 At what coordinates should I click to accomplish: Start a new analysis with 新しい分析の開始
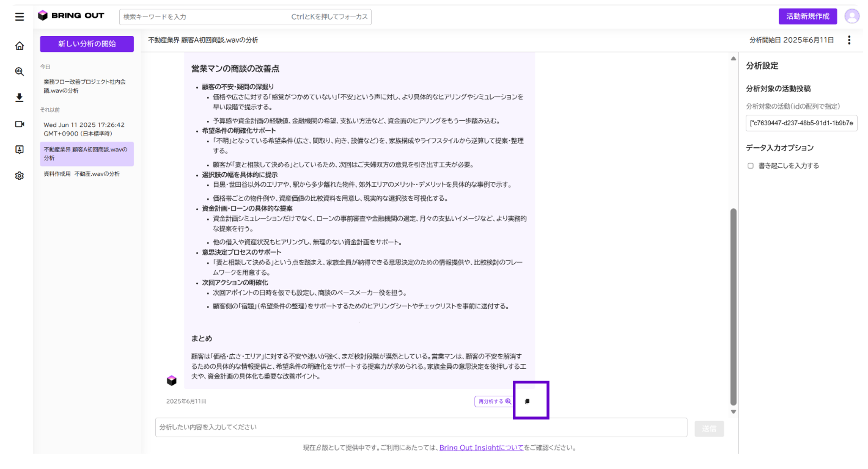[x=87, y=44]
